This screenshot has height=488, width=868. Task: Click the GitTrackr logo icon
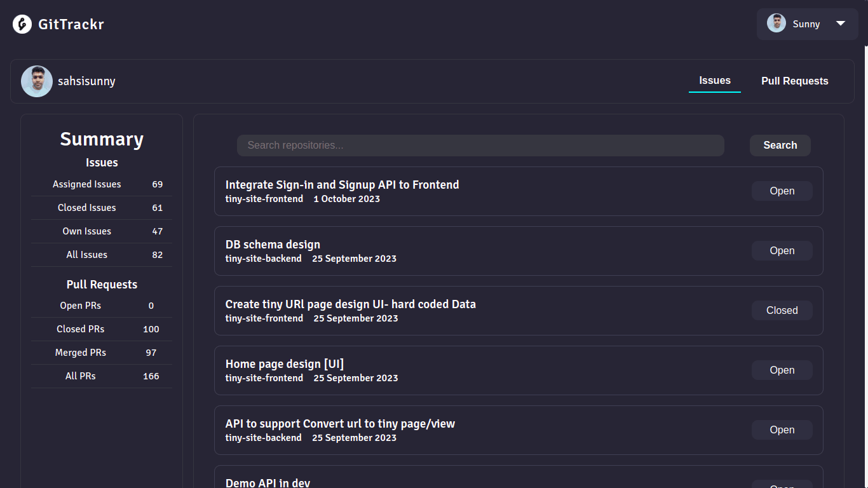pyautogui.click(x=22, y=24)
